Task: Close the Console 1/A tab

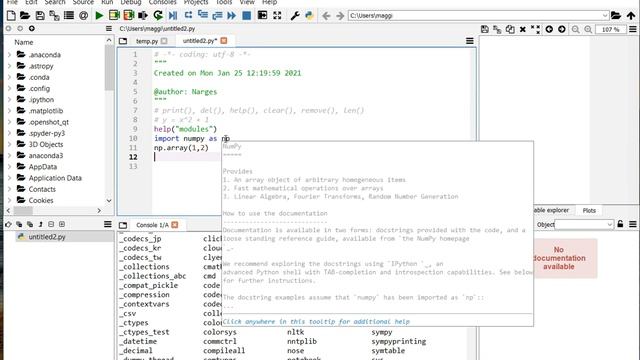Action: pos(175,225)
